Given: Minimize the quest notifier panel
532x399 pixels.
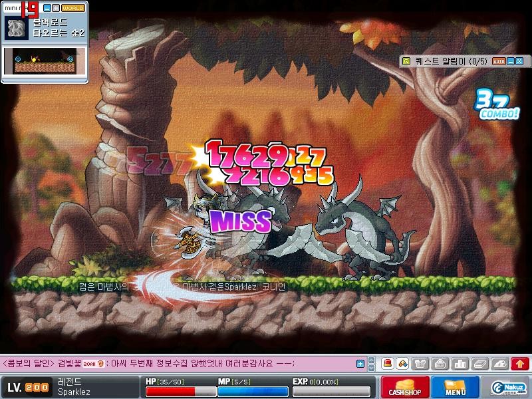Looking at the screenshot, I should click(x=510, y=61).
